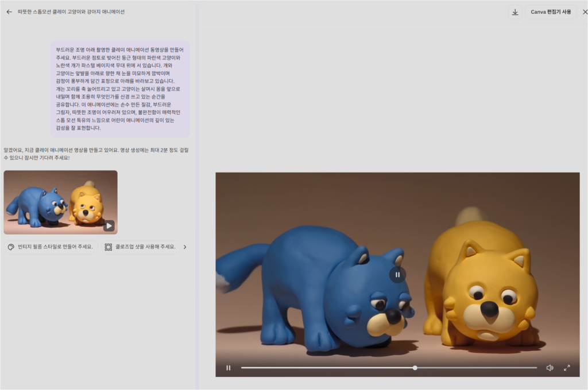Close the video preview panel
The image size is (588, 390).
pos(585,12)
